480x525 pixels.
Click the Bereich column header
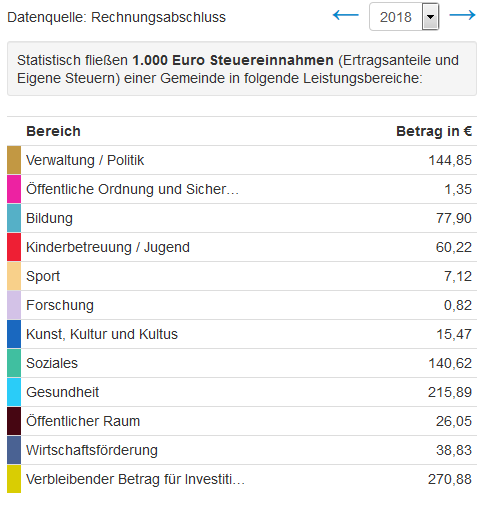(54, 131)
